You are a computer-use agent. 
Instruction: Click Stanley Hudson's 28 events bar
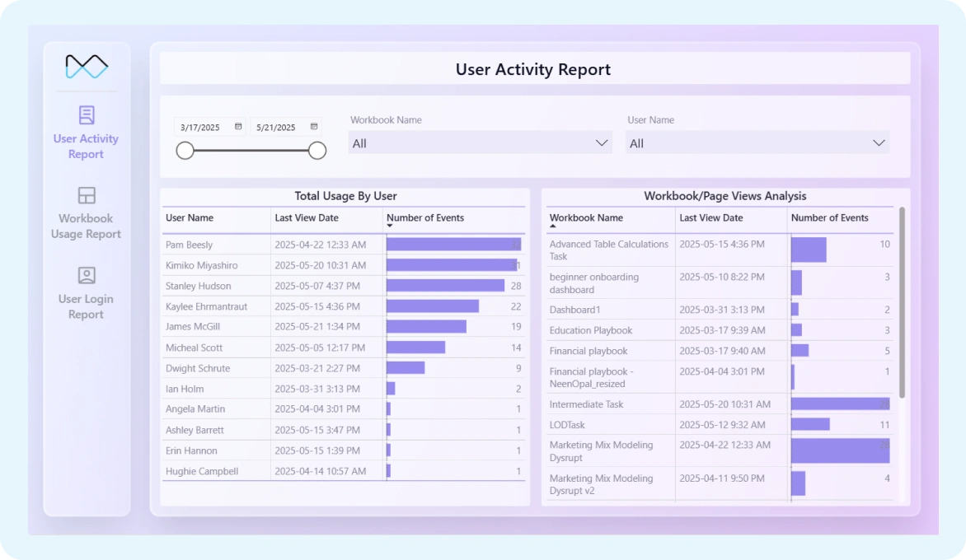445,286
